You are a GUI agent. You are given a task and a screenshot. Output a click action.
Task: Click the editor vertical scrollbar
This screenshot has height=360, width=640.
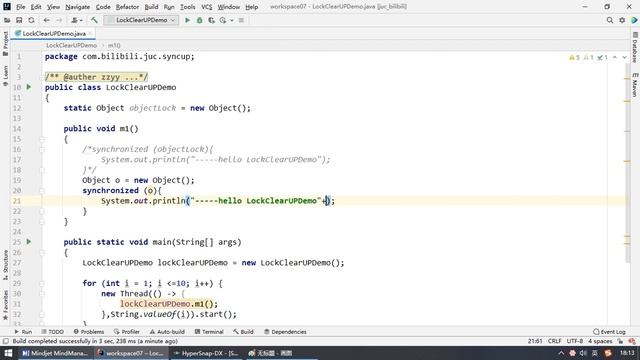[627, 163]
